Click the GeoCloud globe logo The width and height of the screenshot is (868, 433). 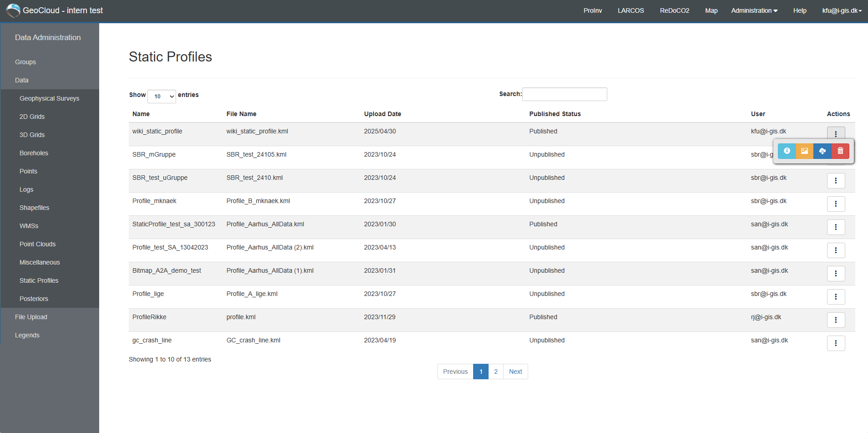(13, 10)
